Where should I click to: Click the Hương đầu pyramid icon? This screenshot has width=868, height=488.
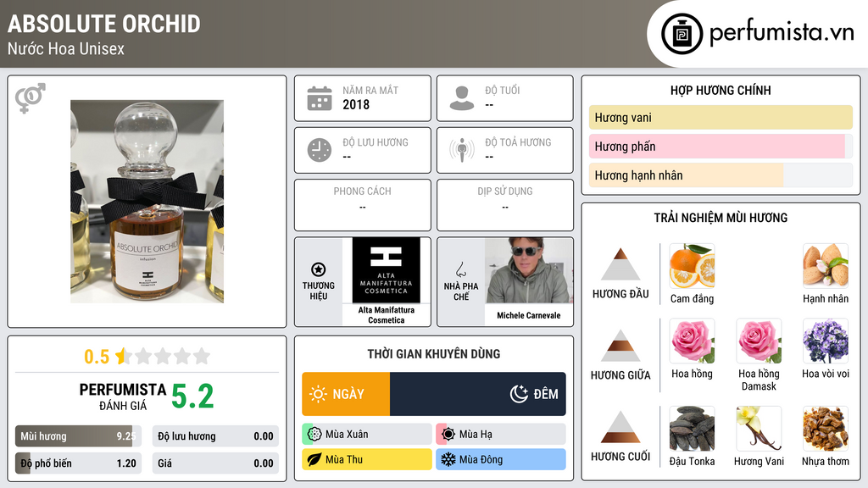tap(620, 264)
